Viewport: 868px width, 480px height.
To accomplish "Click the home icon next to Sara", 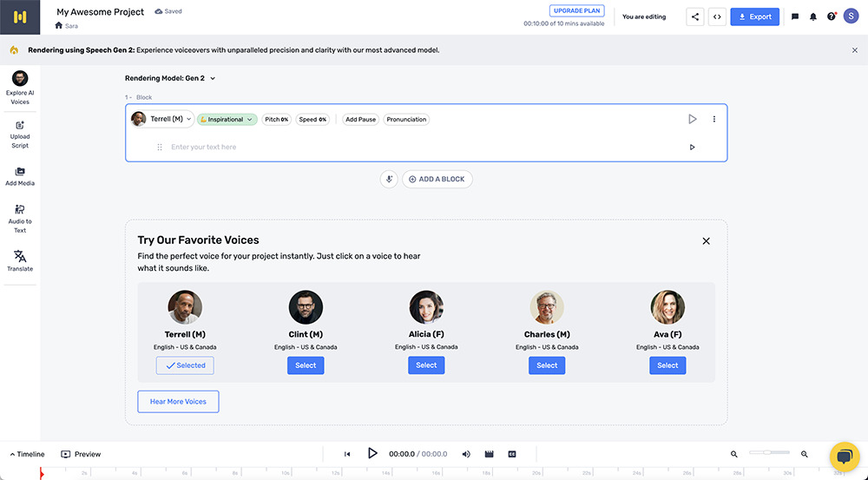I will click(59, 25).
